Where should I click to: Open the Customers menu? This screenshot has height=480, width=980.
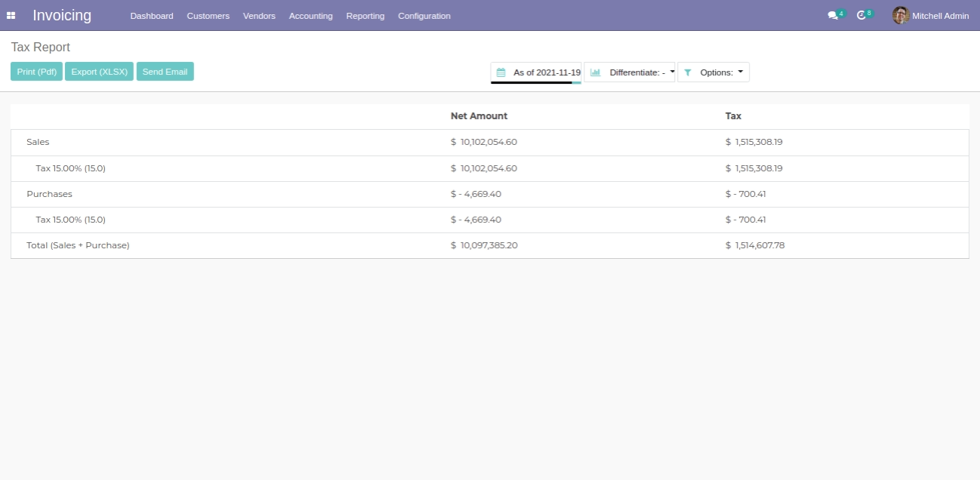point(208,16)
